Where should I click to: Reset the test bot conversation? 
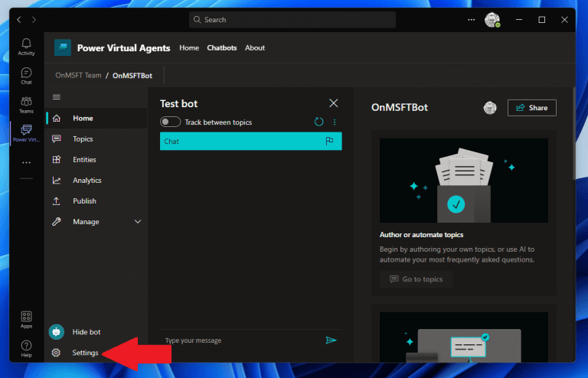pyautogui.click(x=318, y=122)
